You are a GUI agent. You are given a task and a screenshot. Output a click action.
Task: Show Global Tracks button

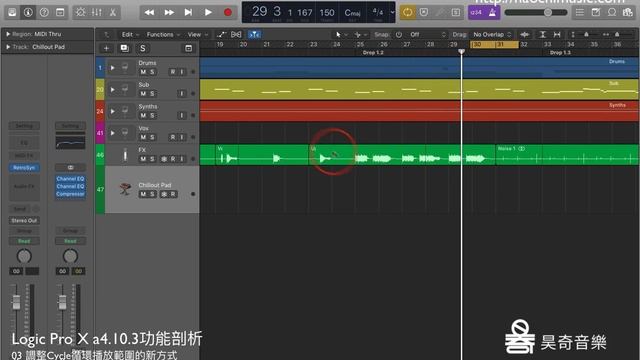pyautogui.click(x=188, y=49)
